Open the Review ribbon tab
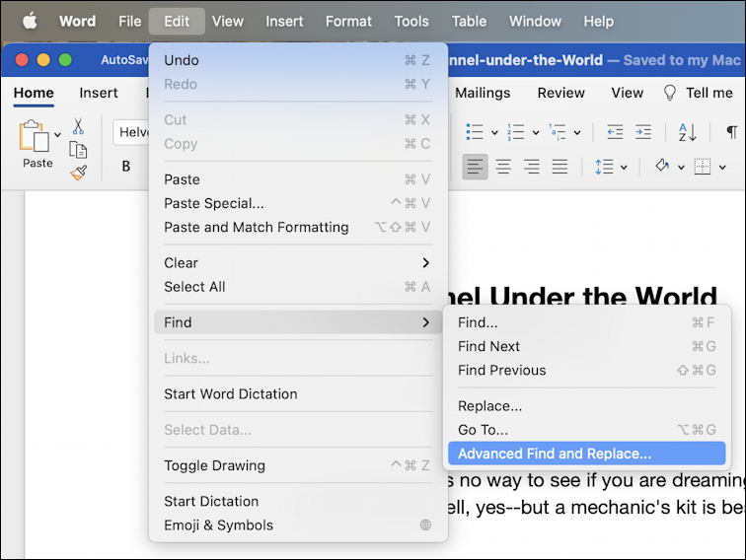Viewport: 746px width, 560px height. click(x=560, y=93)
